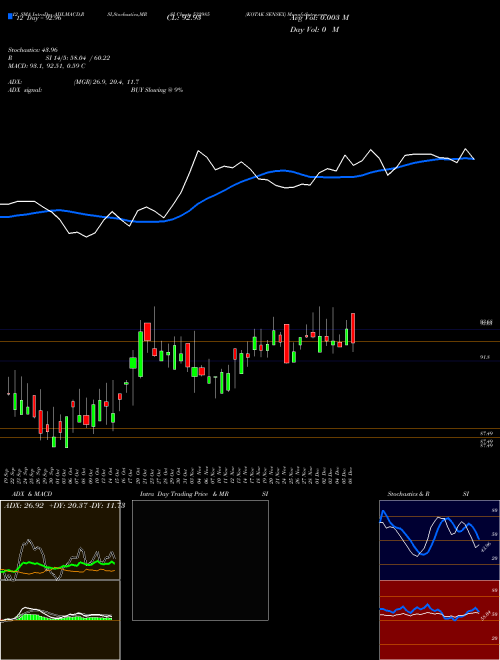Select the 'Stochastics: 48.96' reading

pos(33,50)
